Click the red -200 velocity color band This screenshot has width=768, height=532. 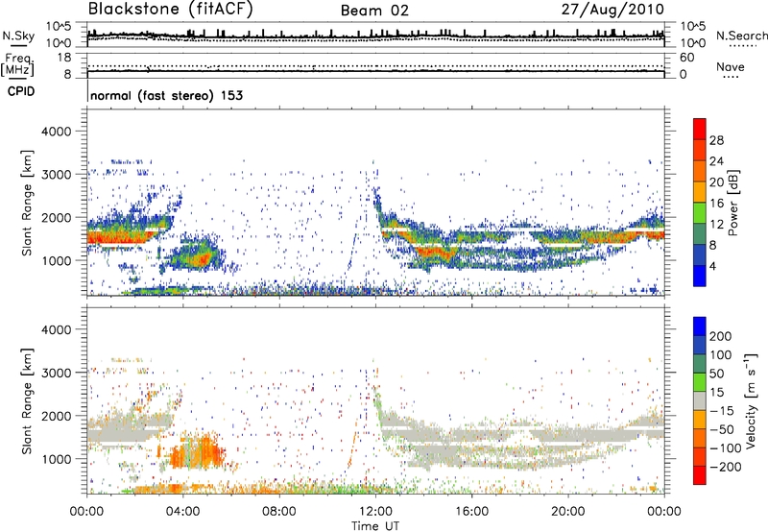click(x=700, y=475)
